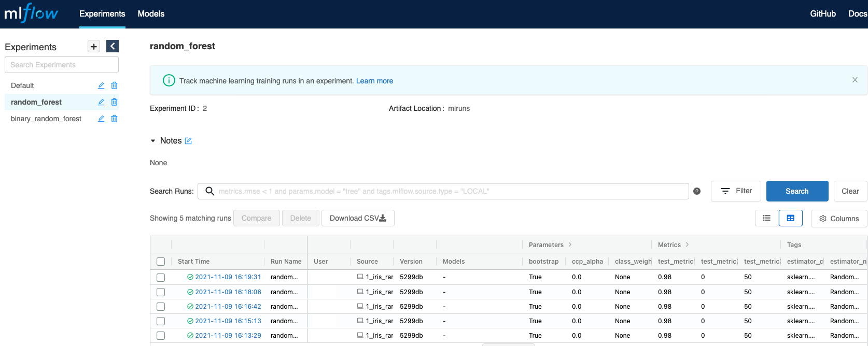The height and width of the screenshot is (346, 868).
Task: Click the Search Runs query input field
Action: [446, 191]
